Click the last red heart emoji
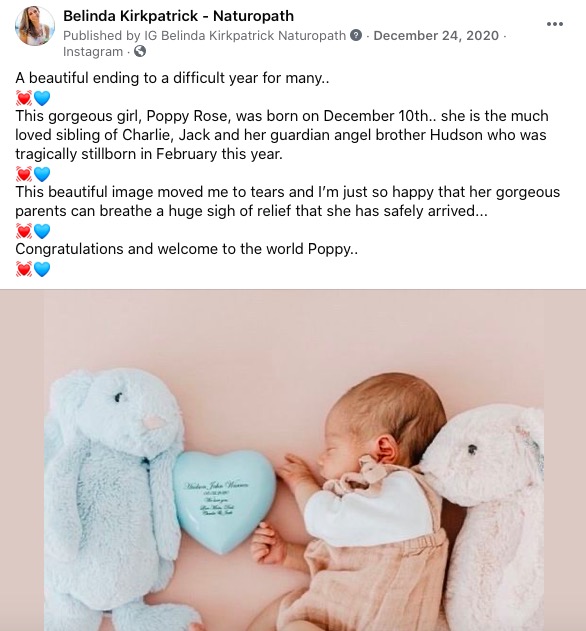 (24, 269)
